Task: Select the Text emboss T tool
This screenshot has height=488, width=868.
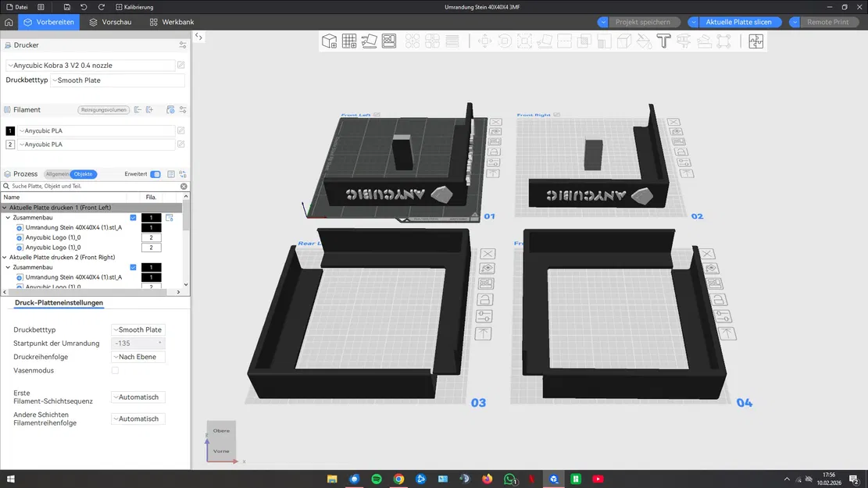Action: point(664,41)
